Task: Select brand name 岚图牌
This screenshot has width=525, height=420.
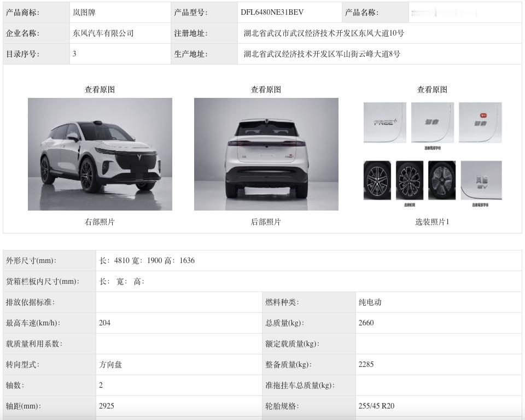Action: 84,13
